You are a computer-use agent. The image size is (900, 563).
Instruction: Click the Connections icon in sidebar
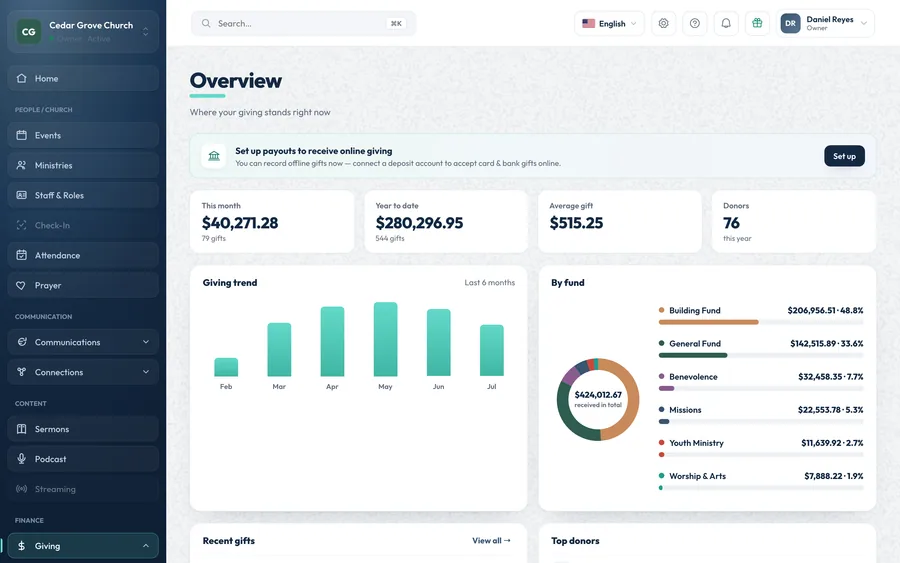(21, 372)
